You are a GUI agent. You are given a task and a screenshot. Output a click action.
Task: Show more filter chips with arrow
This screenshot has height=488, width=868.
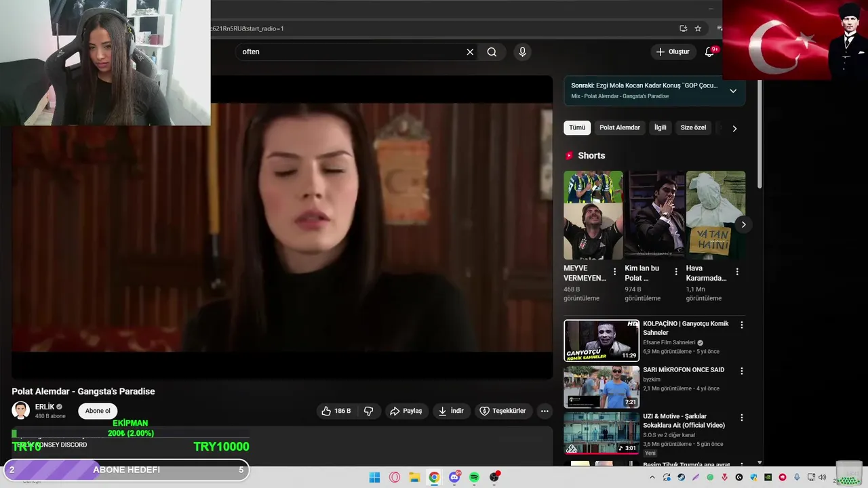coord(734,128)
